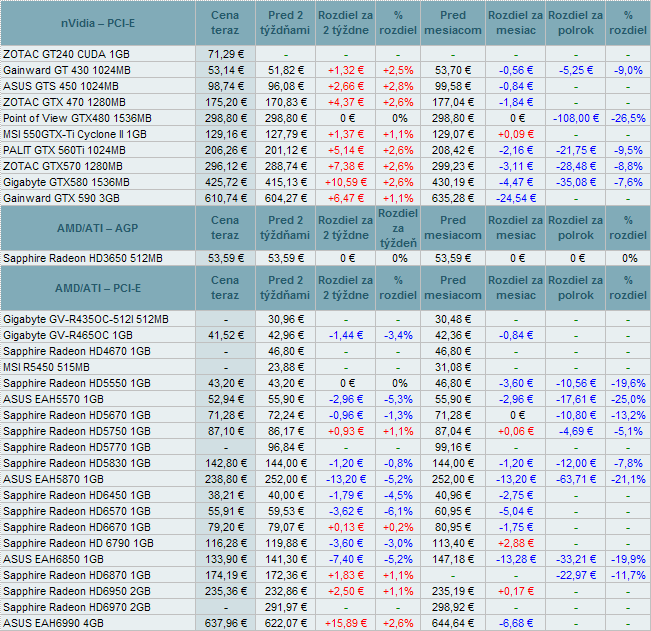Click the +0,93 € difference for Radeon HD5750
The height and width of the screenshot is (631, 651).
pos(346,431)
